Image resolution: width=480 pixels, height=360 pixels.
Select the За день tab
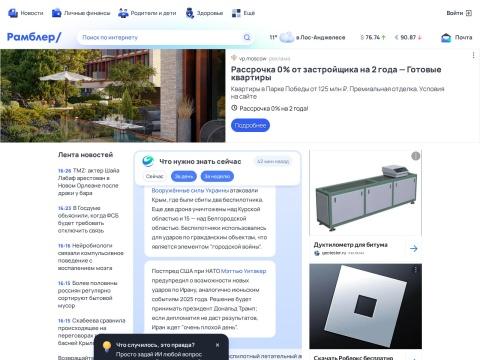[x=184, y=176]
